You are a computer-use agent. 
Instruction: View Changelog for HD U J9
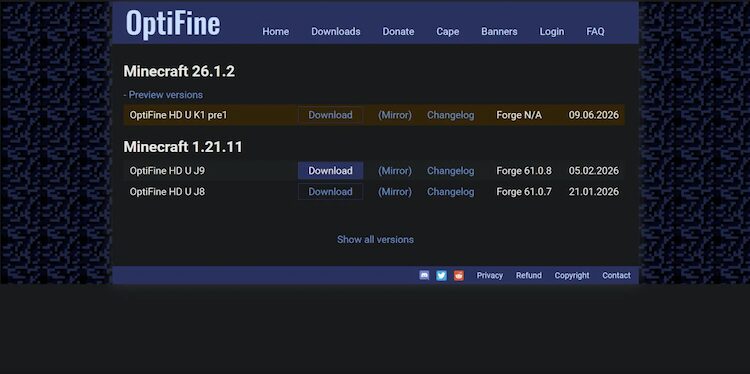click(x=451, y=171)
